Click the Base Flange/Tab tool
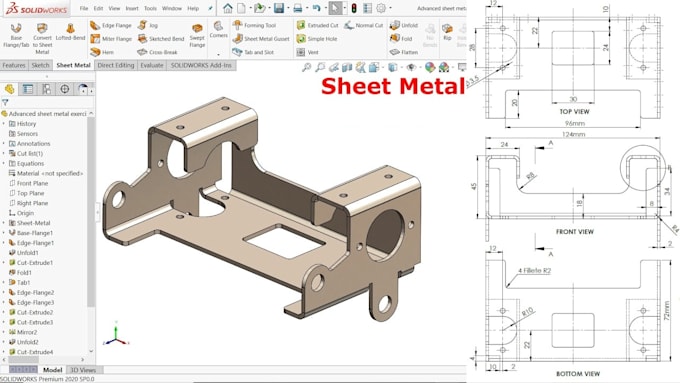The image size is (680, 383). pos(16,36)
